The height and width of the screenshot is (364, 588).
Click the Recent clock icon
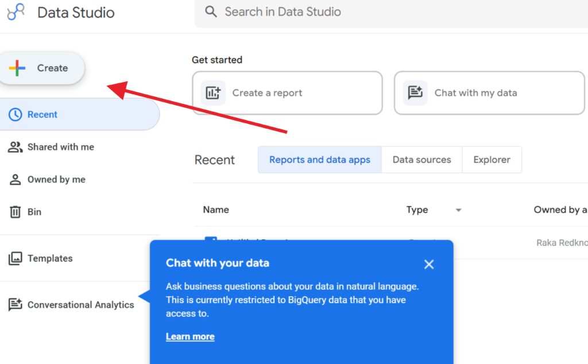16,114
